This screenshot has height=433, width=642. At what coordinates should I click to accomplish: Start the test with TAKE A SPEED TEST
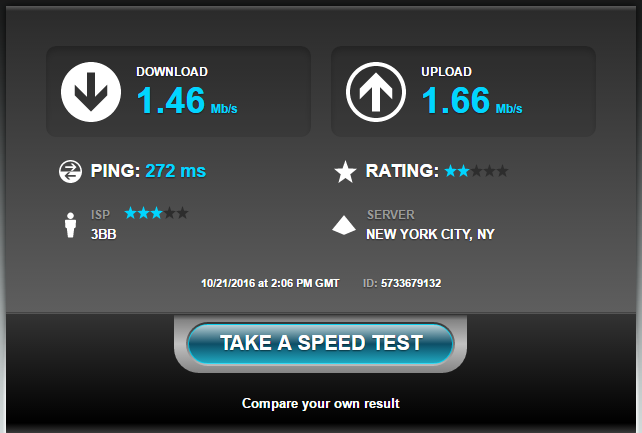[321, 343]
